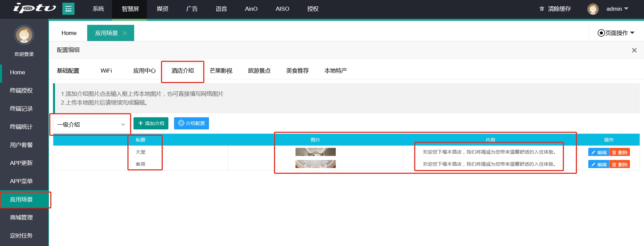Delete the 客房 row entry
This screenshot has width=644, height=246.
click(620, 164)
